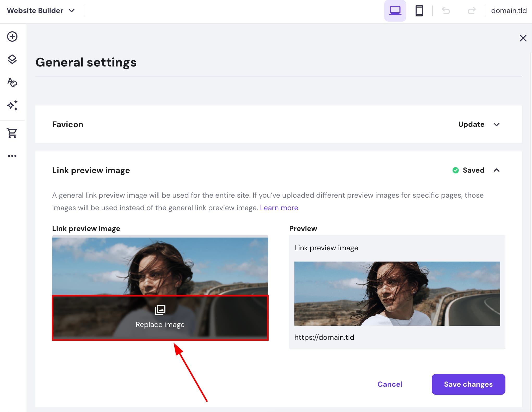
Task: Click the Save changes button
Action: [x=468, y=384]
